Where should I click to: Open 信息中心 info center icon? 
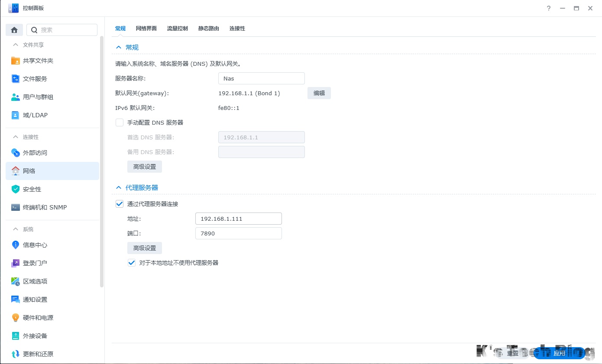(x=16, y=245)
